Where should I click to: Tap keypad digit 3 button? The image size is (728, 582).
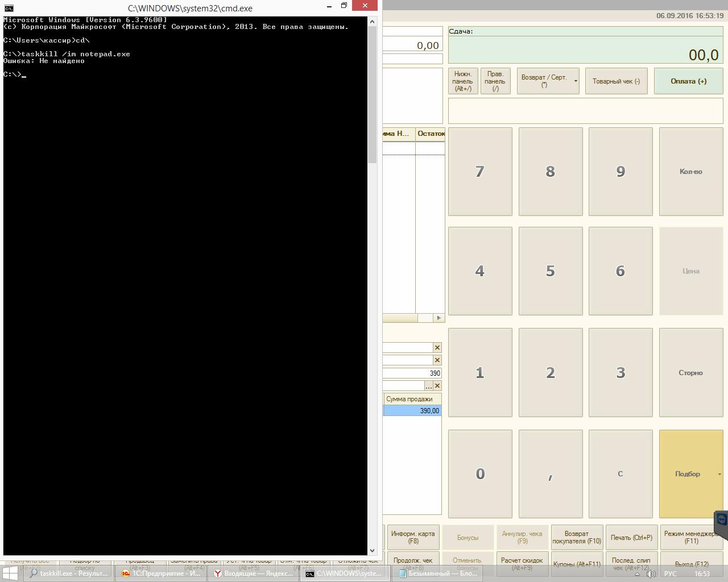[x=621, y=373]
